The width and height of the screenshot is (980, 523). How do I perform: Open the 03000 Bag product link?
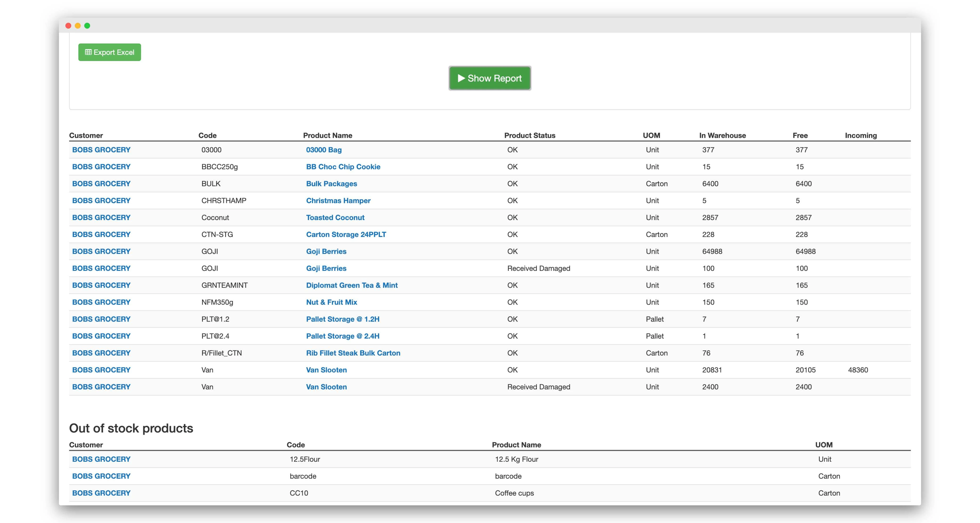[324, 150]
